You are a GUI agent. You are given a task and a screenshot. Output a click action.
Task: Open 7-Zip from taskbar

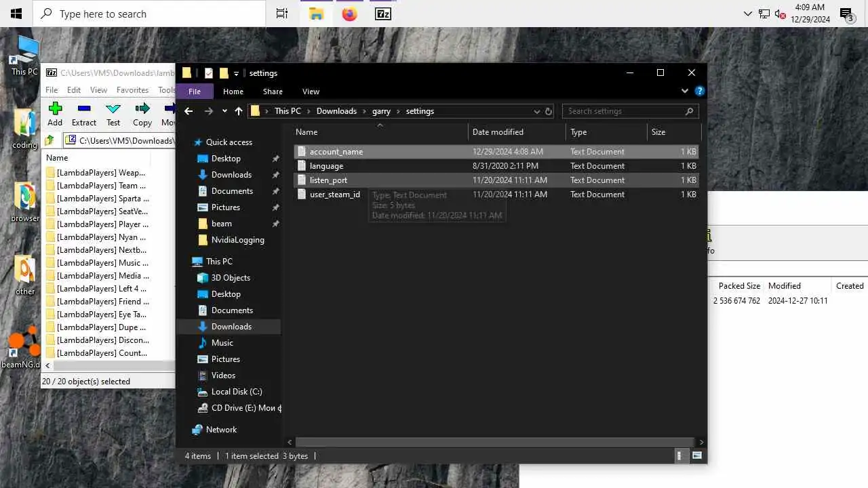[x=382, y=14]
